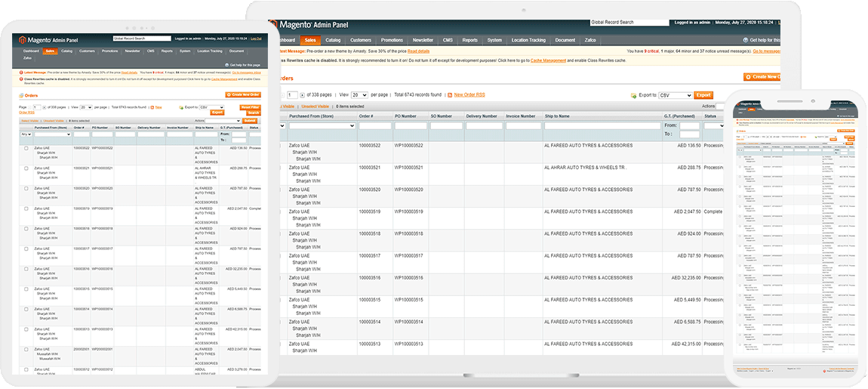The width and height of the screenshot is (868, 389).
Task: Tick the checkbox for order 100003515 on tablet
Action: click(26, 289)
